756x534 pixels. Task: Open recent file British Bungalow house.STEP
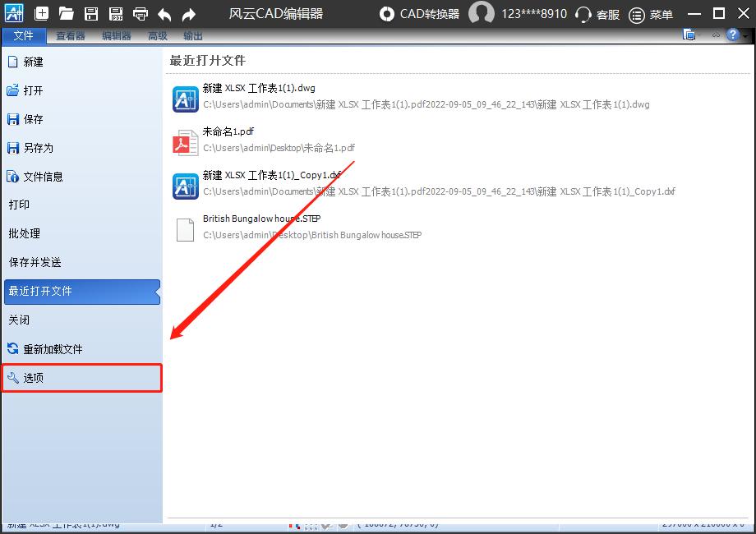(x=262, y=219)
